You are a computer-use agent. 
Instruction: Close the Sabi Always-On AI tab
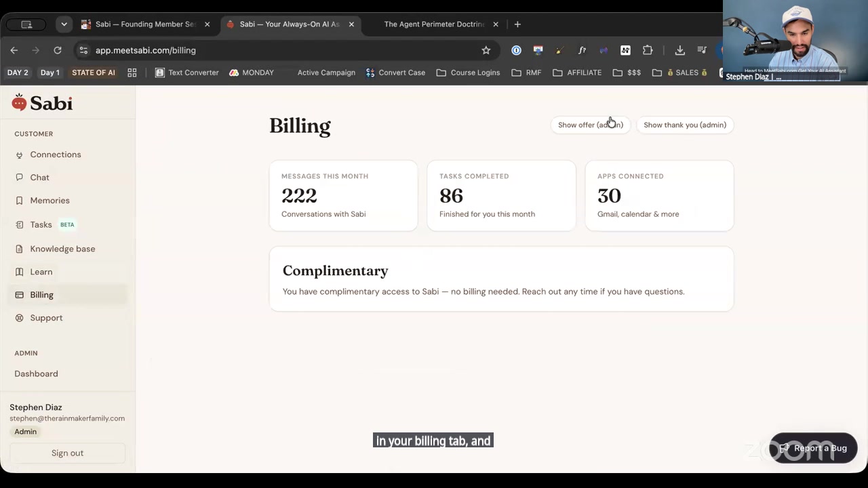coord(351,24)
